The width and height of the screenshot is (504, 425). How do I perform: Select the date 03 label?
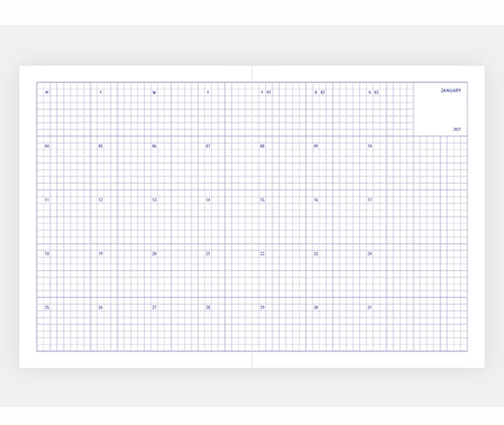[376, 92]
